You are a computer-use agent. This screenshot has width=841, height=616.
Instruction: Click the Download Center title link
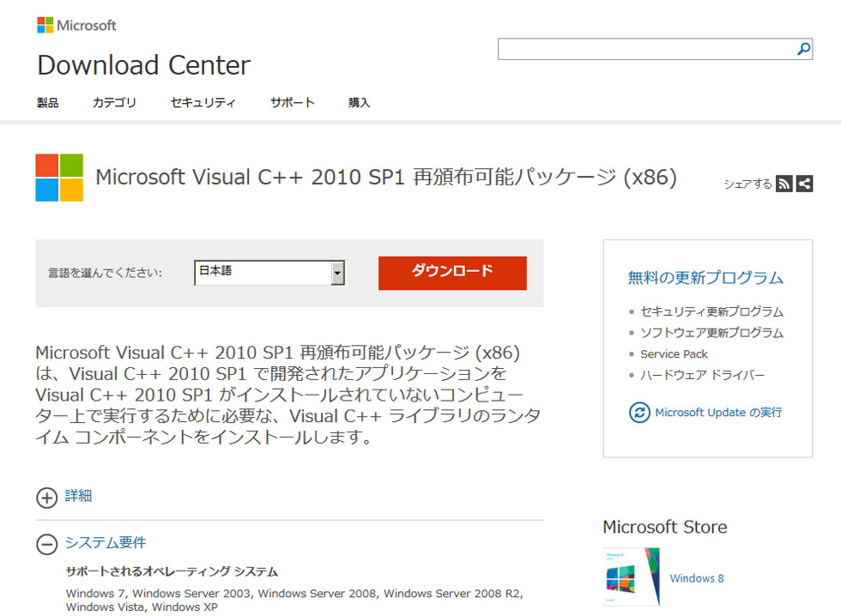[144, 65]
